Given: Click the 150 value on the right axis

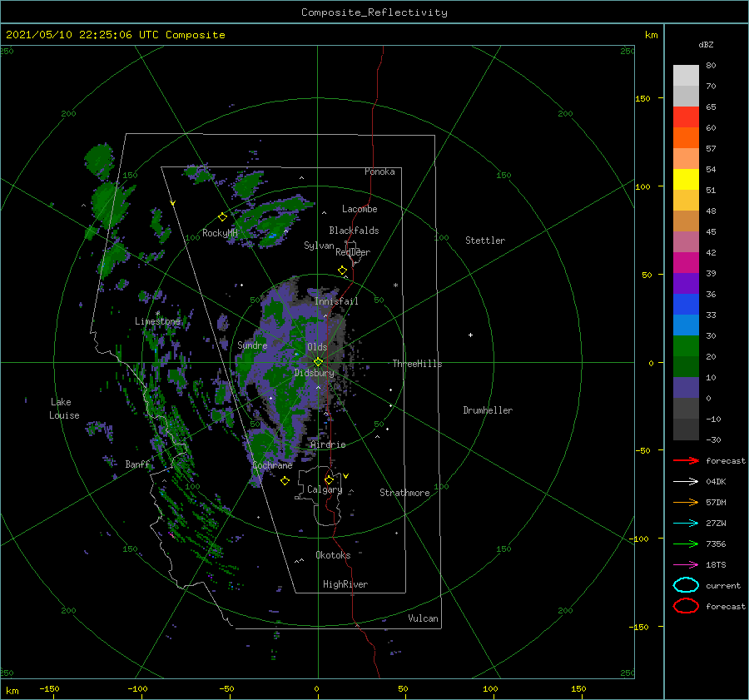Looking at the screenshot, I should 642,98.
